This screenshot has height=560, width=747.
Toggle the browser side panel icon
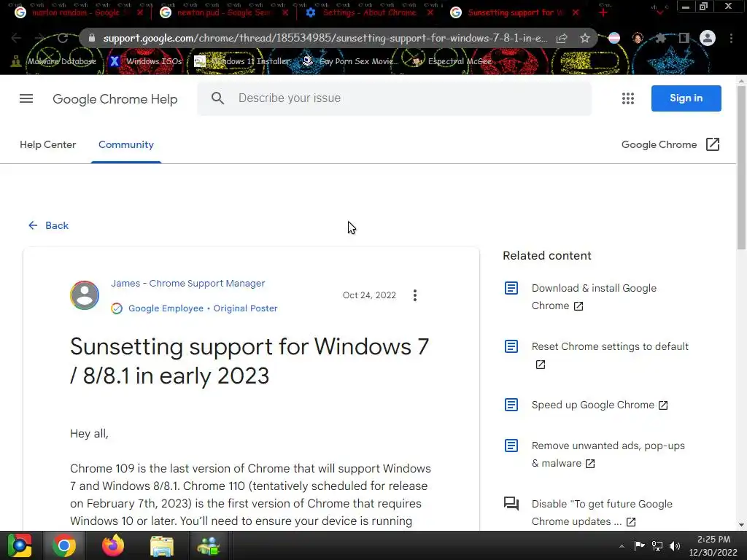tap(684, 38)
